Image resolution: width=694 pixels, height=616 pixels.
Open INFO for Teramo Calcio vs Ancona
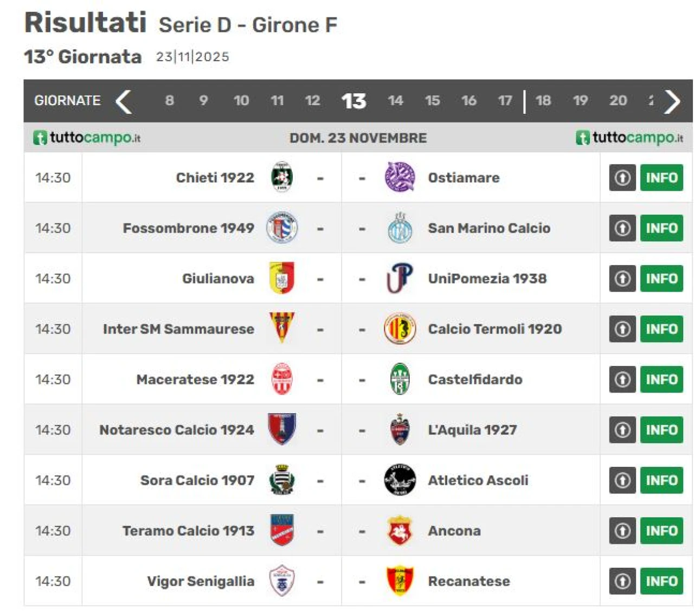point(661,530)
